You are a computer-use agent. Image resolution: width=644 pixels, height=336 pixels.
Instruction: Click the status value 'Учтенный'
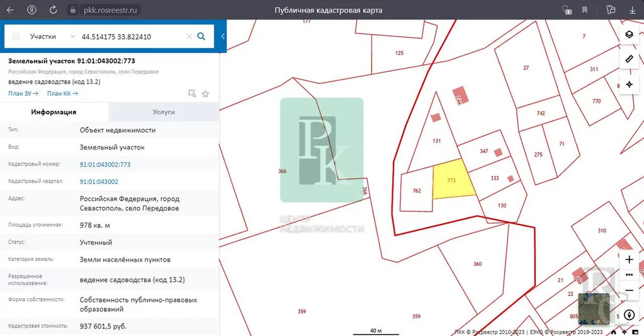(96, 243)
